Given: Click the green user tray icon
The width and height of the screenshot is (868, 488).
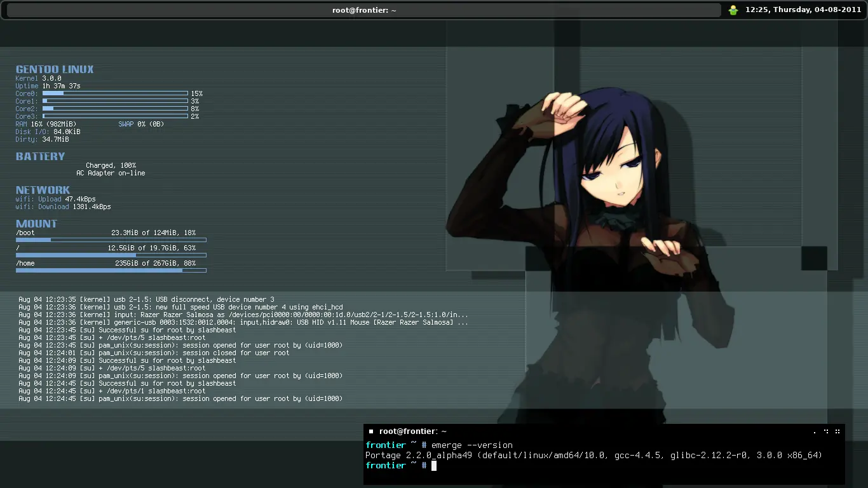Looking at the screenshot, I should 733,10.
